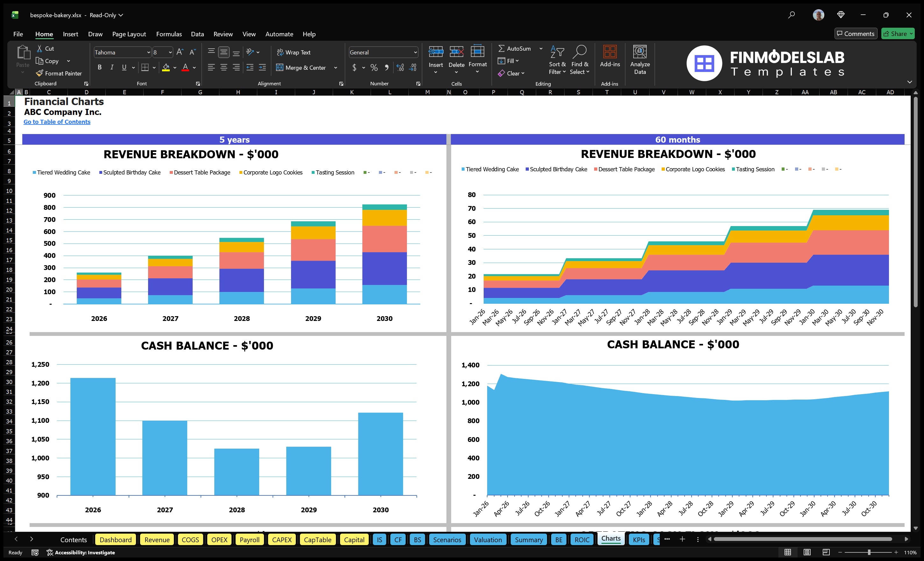Screen dimensions: 924x561
Task: Enable Wrap Text for the cell
Action: coord(294,52)
